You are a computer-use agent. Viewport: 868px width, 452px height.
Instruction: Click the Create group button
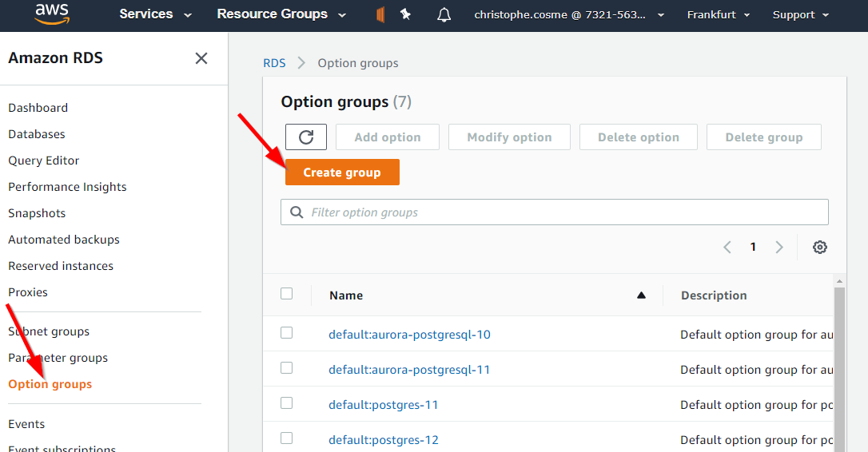click(x=342, y=172)
